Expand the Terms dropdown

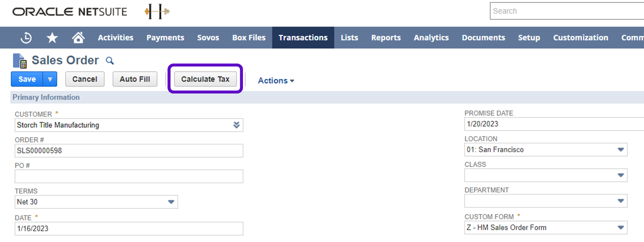[x=171, y=202]
